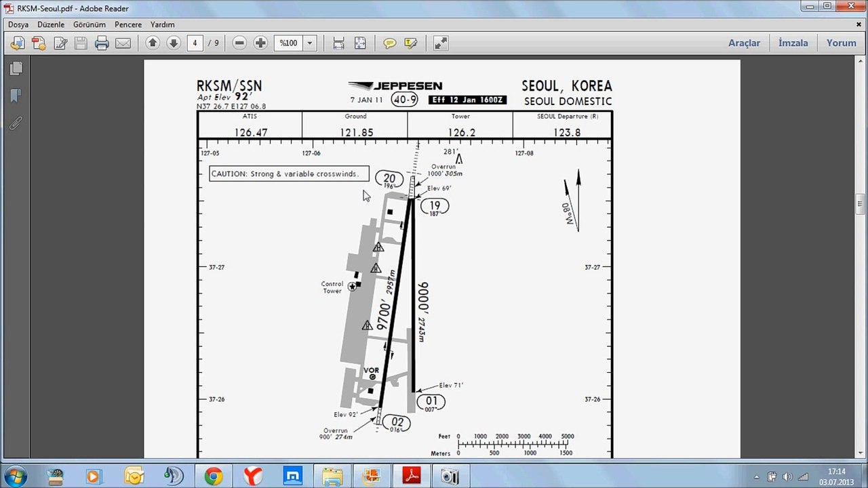Click the volume speaker tray icon

click(788, 477)
